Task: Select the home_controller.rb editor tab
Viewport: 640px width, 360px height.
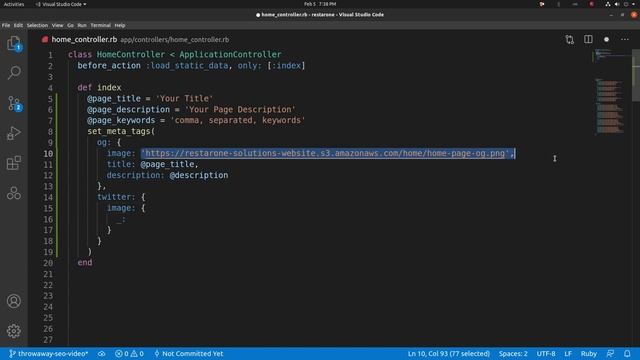Action: point(84,40)
